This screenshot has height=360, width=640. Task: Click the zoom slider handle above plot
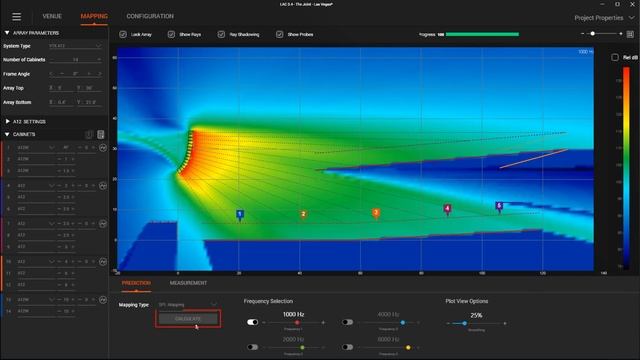tap(593, 34)
